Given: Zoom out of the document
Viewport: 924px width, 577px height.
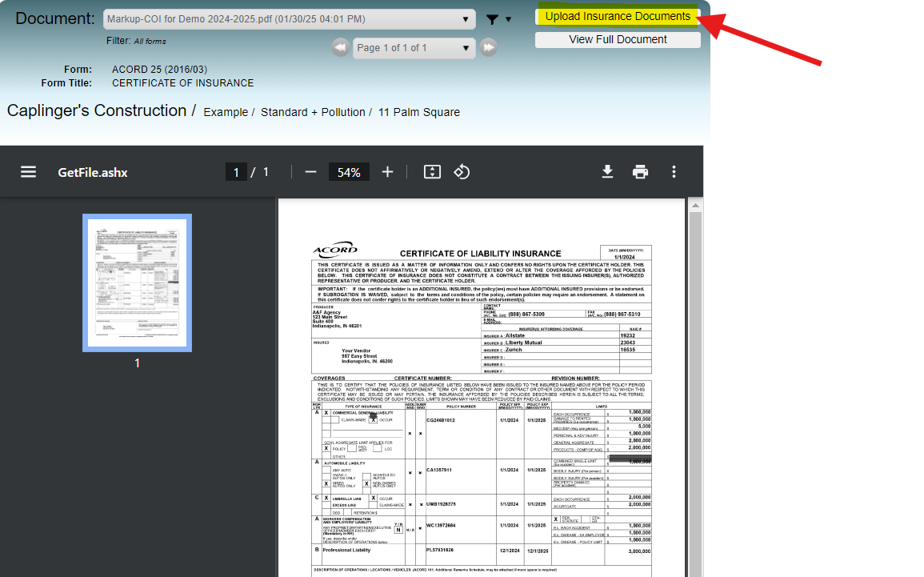Looking at the screenshot, I should point(310,171).
